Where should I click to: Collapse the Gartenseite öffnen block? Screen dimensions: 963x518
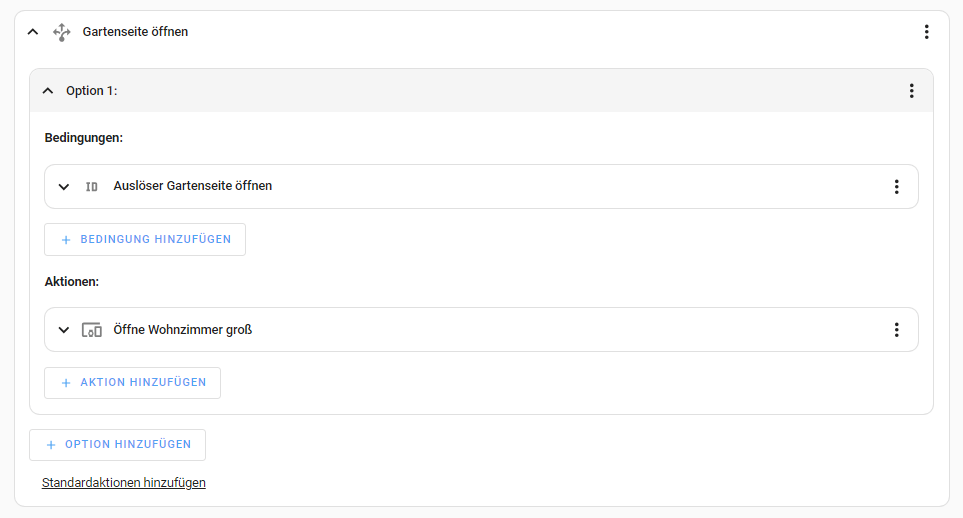click(33, 32)
